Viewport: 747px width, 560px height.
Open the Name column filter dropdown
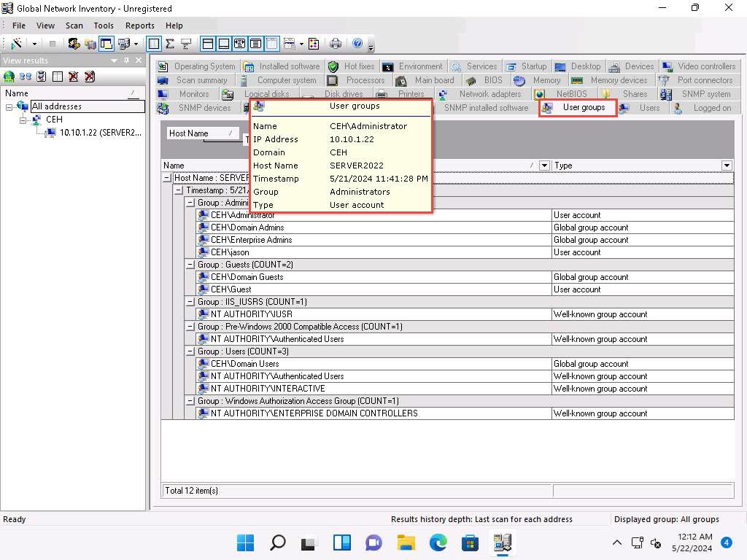click(543, 166)
